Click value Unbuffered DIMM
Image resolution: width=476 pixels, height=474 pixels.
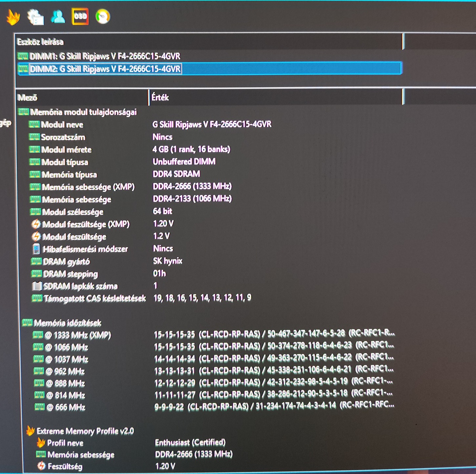coord(184,162)
